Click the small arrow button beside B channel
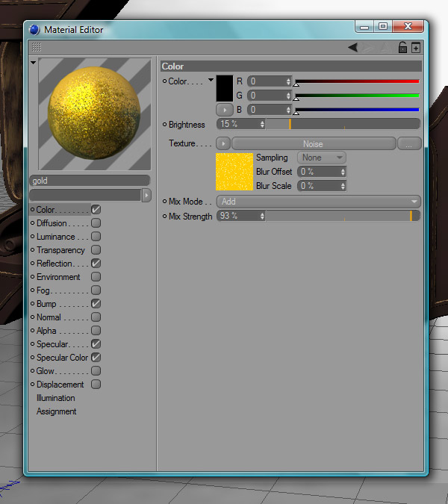Screen dimensions: 448x504 (224, 110)
